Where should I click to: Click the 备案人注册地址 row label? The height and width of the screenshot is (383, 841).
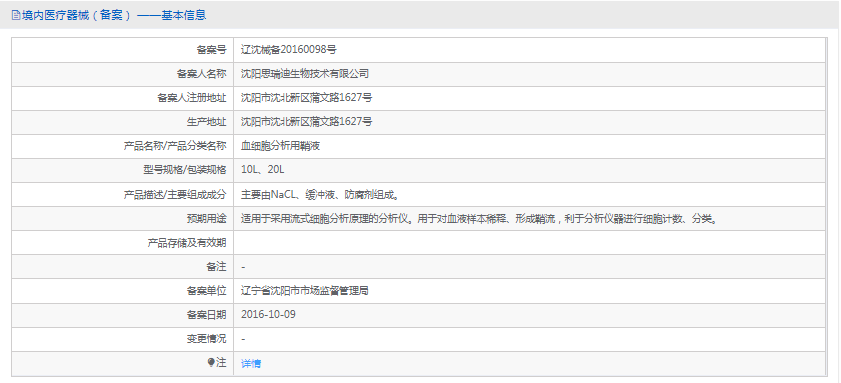click(191, 98)
